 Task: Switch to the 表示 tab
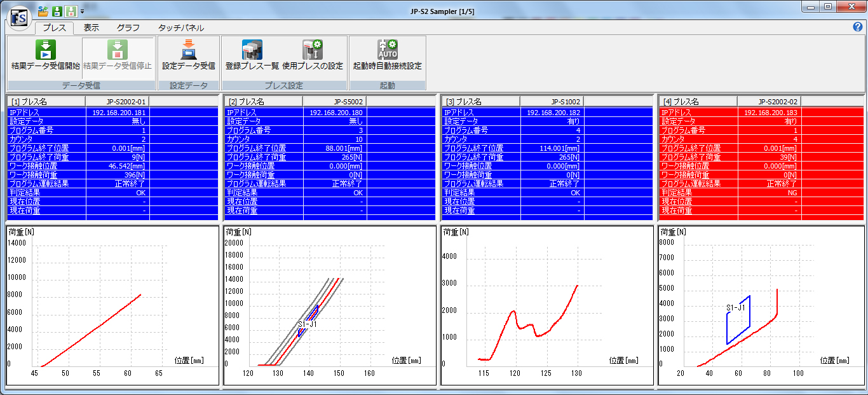point(91,28)
